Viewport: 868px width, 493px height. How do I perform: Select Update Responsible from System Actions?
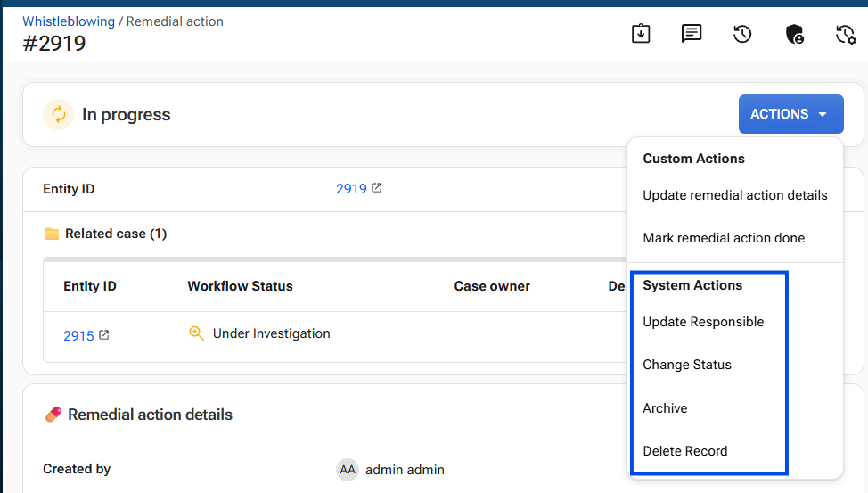click(703, 322)
